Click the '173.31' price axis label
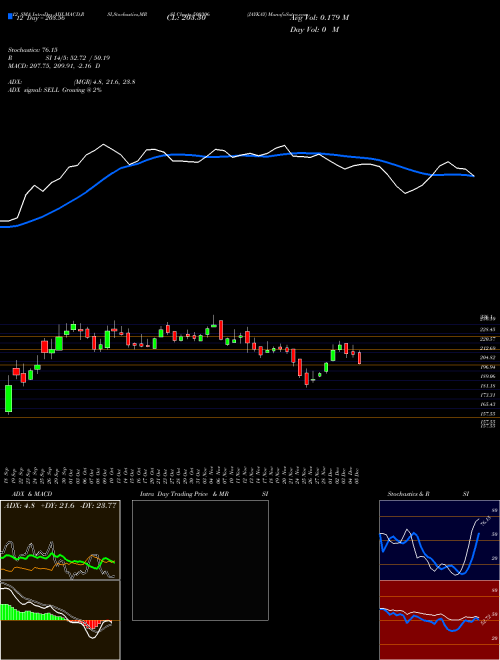This screenshot has width=500, height=660. 489,395
